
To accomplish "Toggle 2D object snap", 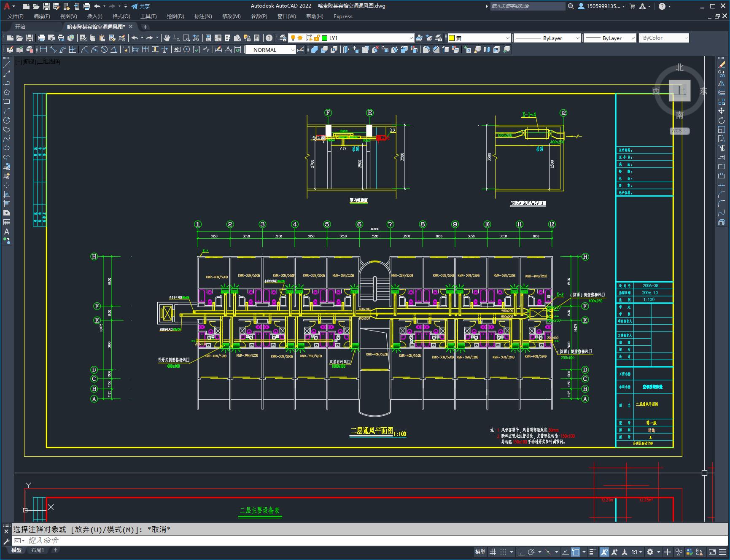I will (576, 552).
